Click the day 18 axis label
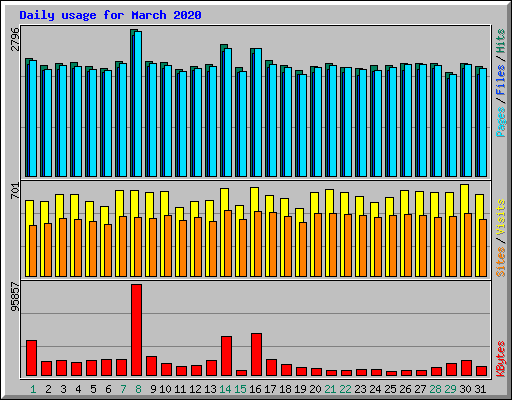 point(285,389)
